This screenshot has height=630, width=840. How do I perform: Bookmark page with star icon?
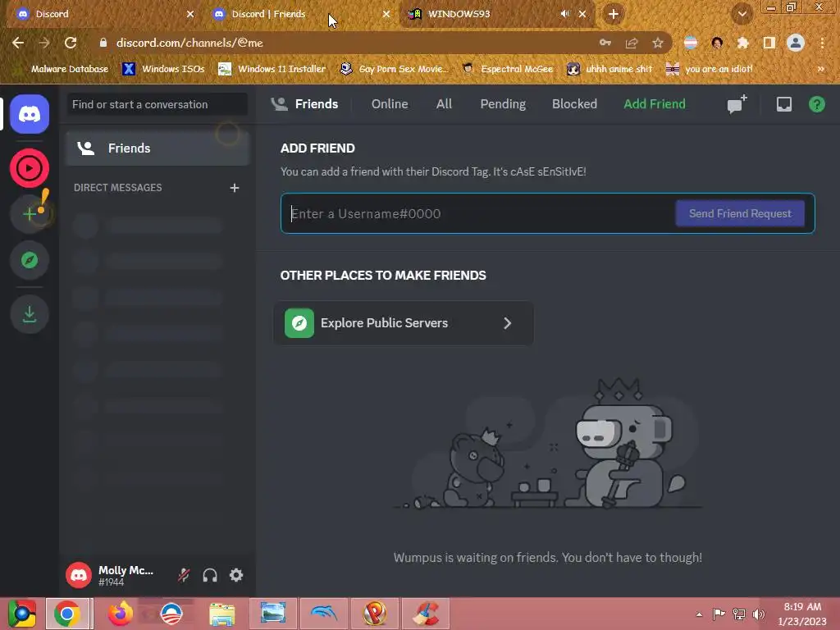click(x=658, y=43)
